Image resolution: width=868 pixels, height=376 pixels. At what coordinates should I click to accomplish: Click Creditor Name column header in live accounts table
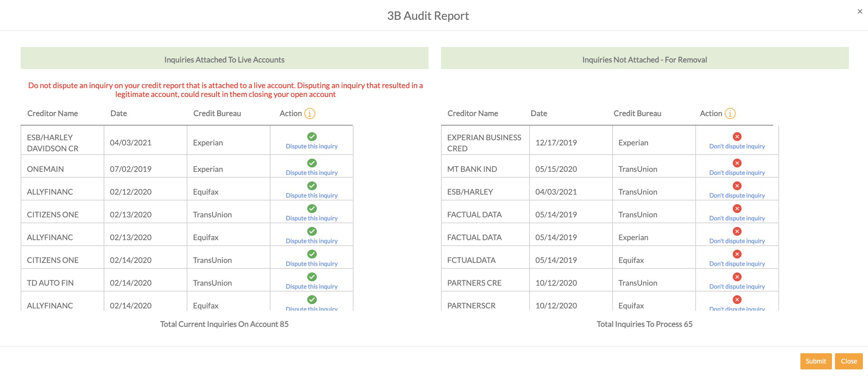click(x=53, y=113)
